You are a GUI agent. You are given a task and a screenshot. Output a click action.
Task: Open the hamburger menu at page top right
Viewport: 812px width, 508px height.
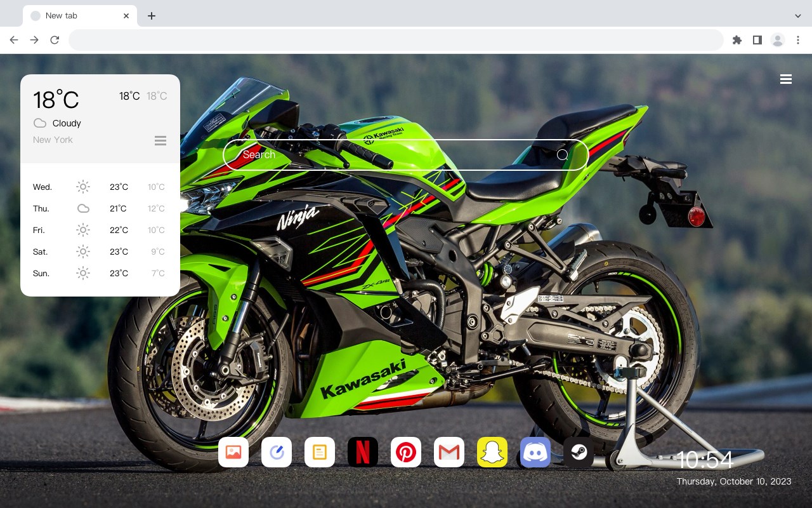pyautogui.click(x=786, y=79)
